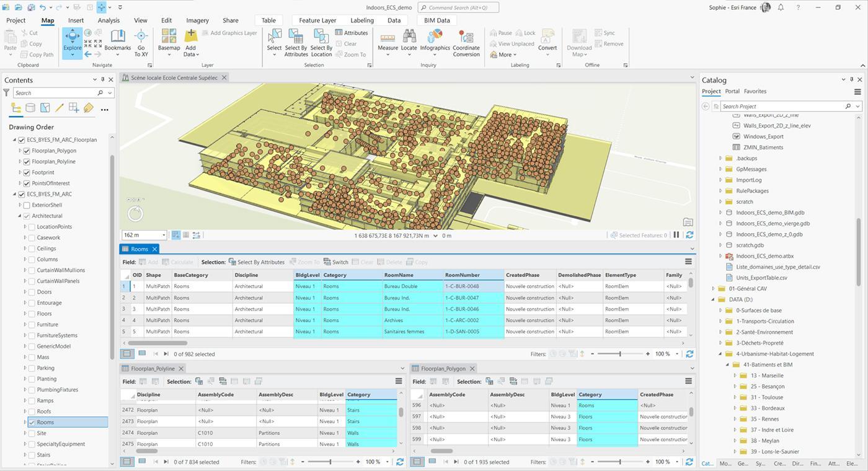Switch Contents to List By Labeling

point(88,108)
